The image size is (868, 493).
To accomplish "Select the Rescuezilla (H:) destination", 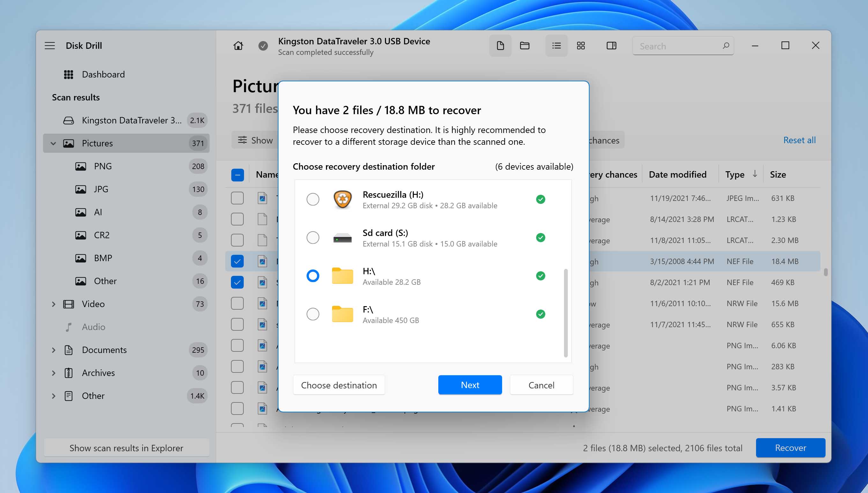I will [x=312, y=199].
